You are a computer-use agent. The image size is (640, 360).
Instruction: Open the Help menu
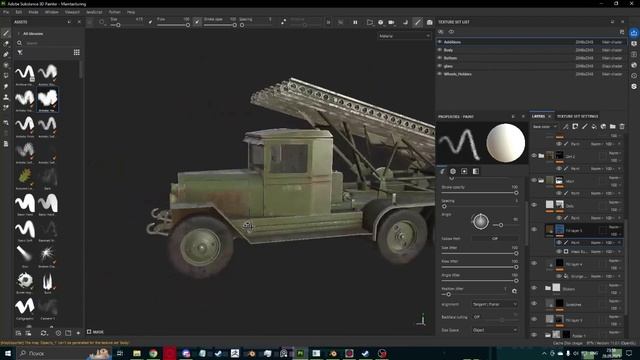[x=131, y=12]
